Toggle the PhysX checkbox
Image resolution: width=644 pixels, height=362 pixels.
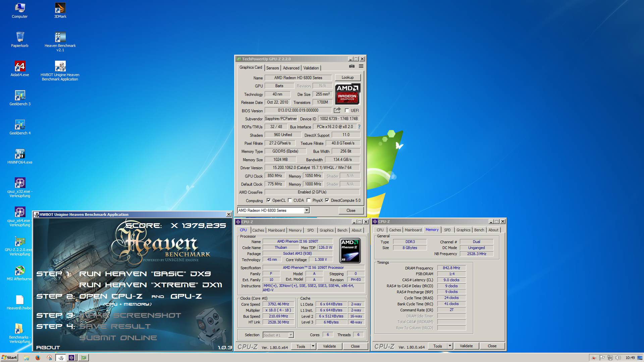[x=309, y=200]
